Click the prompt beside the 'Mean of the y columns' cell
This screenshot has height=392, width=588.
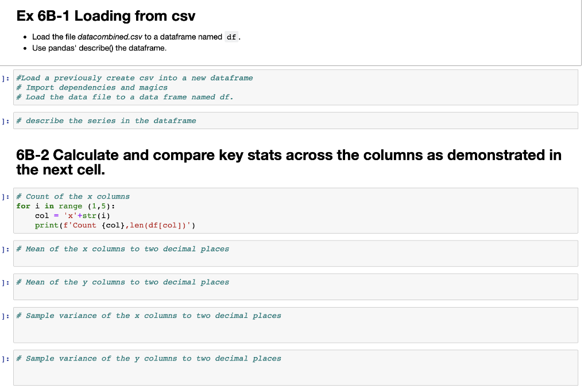pyautogui.click(x=6, y=282)
